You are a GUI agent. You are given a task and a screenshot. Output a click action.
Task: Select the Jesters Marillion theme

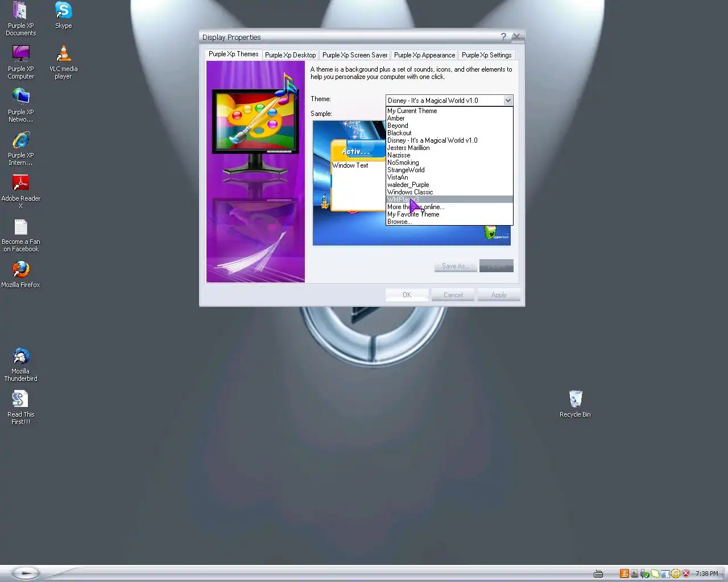click(449, 148)
